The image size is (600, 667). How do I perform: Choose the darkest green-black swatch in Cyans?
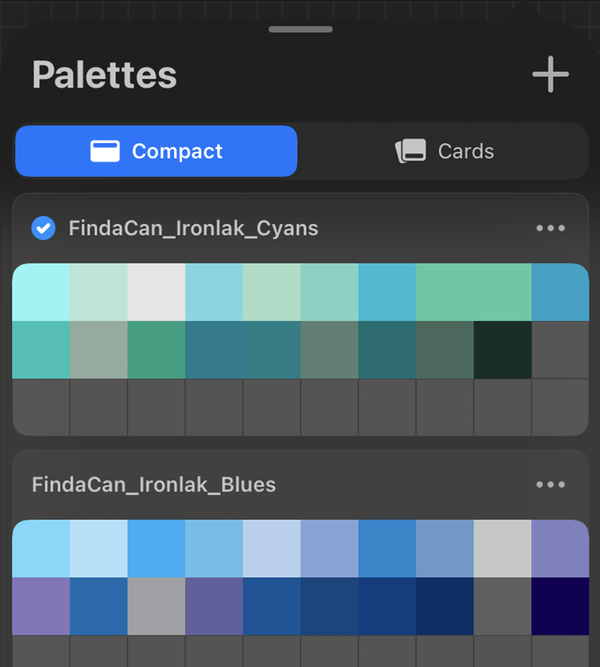click(x=502, y=350)
